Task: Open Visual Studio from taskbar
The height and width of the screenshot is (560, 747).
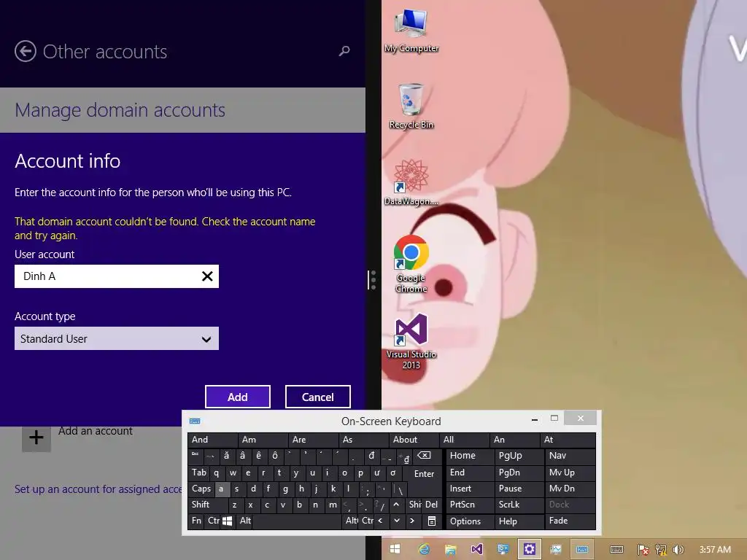Action: [x=476, y=549]
